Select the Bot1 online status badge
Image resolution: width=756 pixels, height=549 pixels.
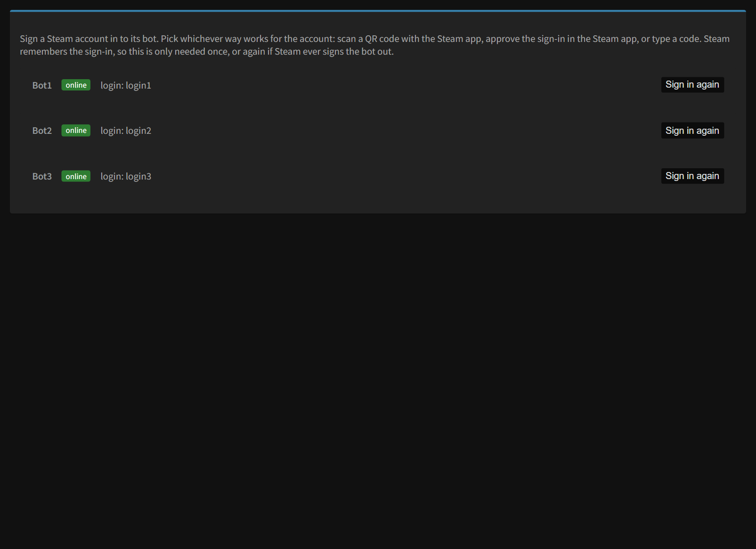tap(76, 85)
